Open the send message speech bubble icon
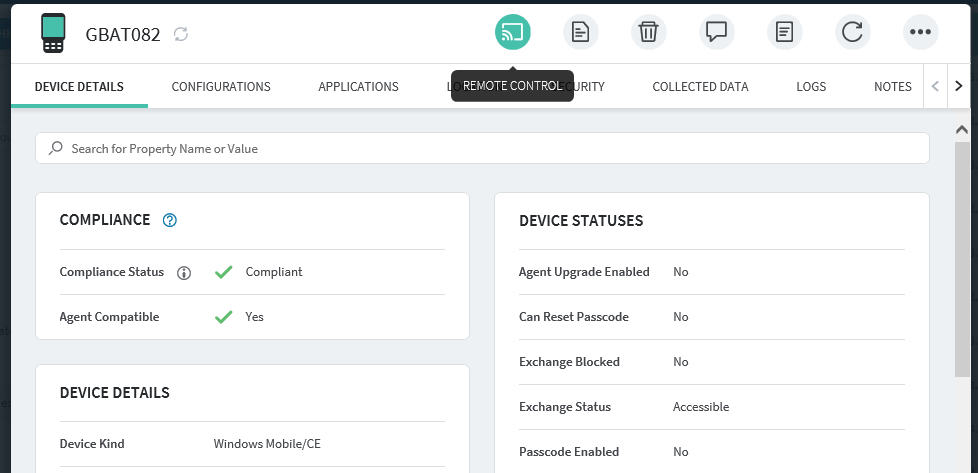This screenshot has height=473, width=978. (x=716, y=32)
